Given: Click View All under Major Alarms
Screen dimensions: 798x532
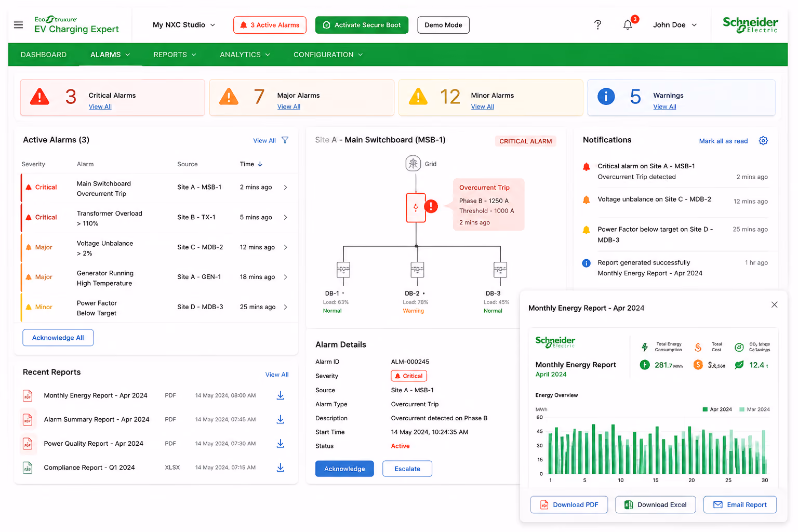Looking at the screenshot, I should [x=289, y=107].
